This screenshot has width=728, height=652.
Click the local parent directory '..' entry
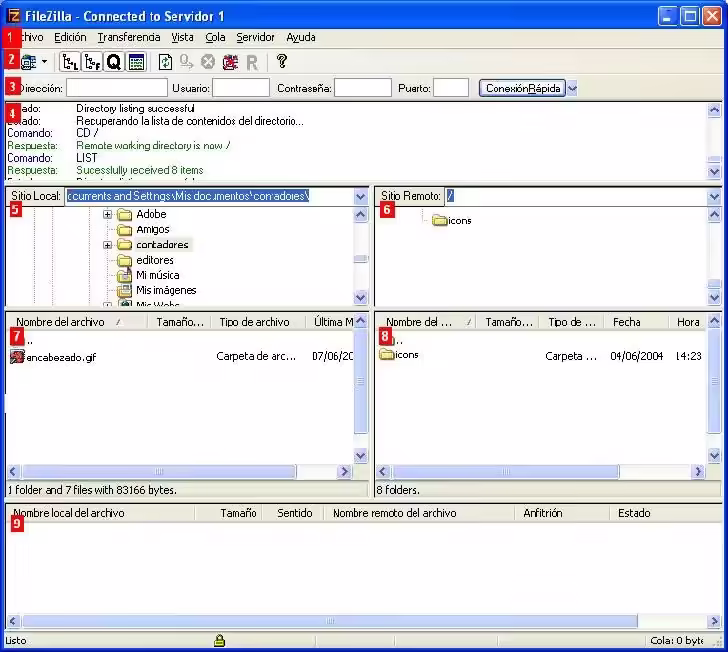(x=23, y=340)
